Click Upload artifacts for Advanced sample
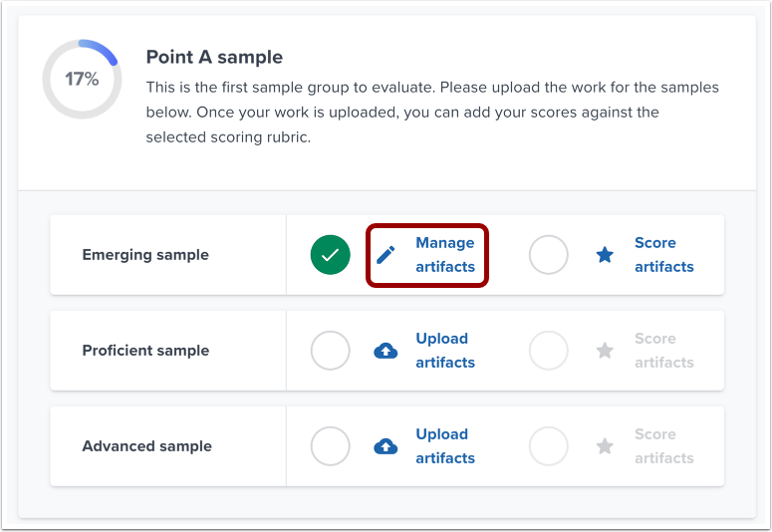Viewport: 772px width, 532px height. 445,446
